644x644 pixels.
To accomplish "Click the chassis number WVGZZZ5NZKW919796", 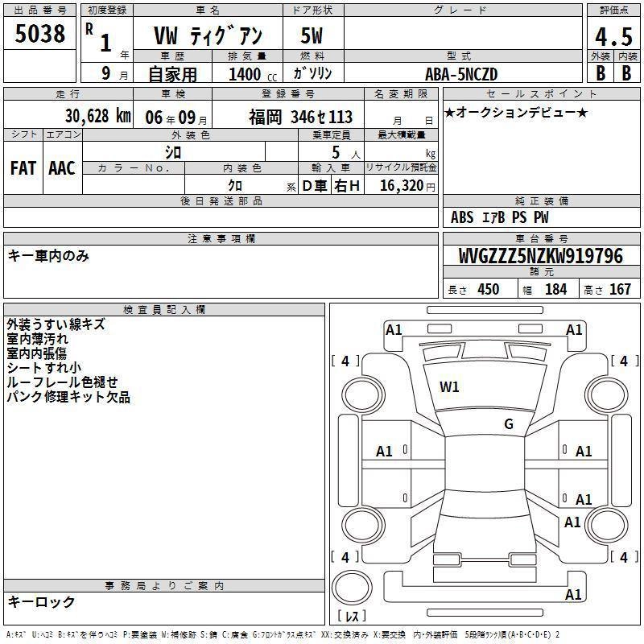I will (541, 256).
